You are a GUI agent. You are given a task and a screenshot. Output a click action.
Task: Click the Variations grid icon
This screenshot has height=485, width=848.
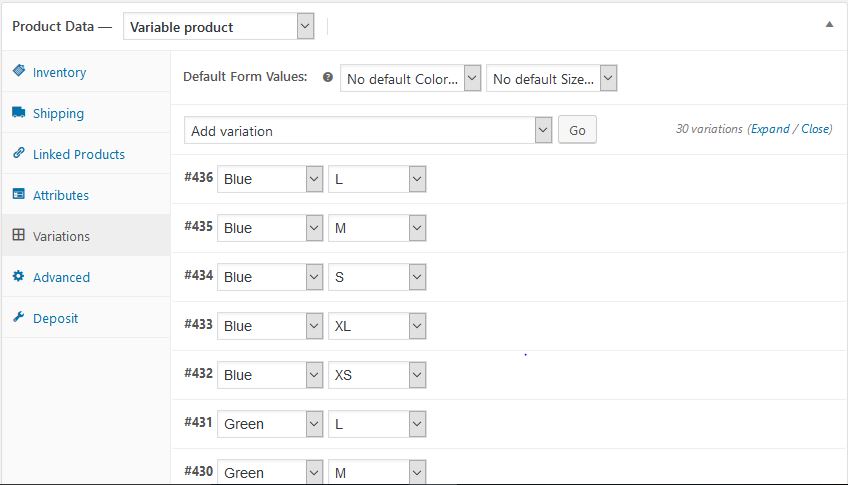19,236
